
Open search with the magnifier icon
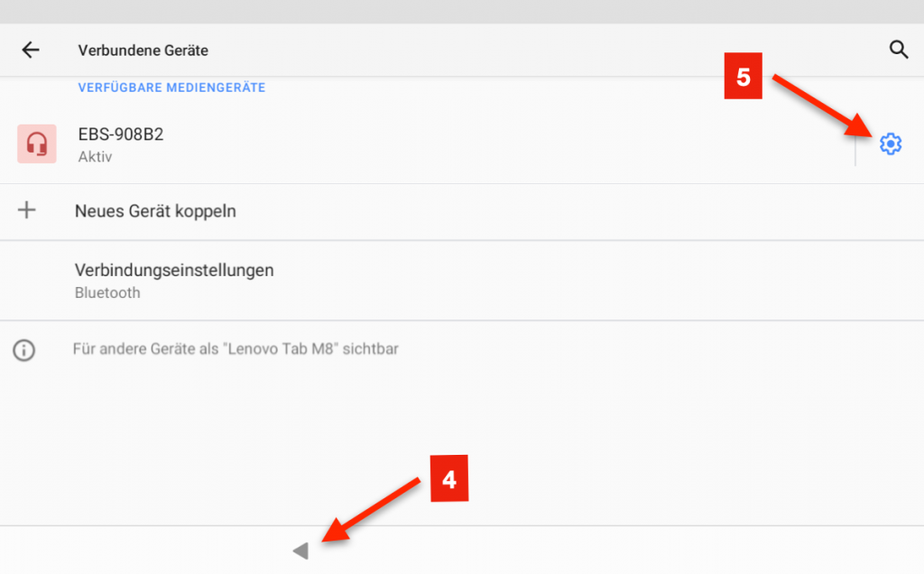click(x=898, y=50)
